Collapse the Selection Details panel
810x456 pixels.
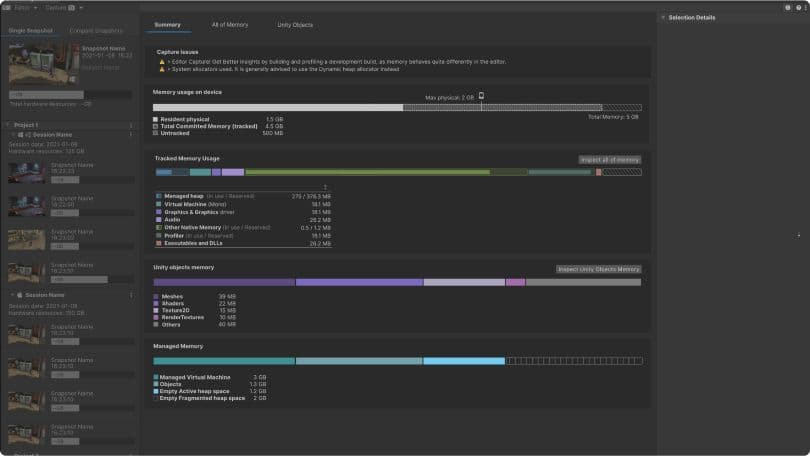click(662, 18)
